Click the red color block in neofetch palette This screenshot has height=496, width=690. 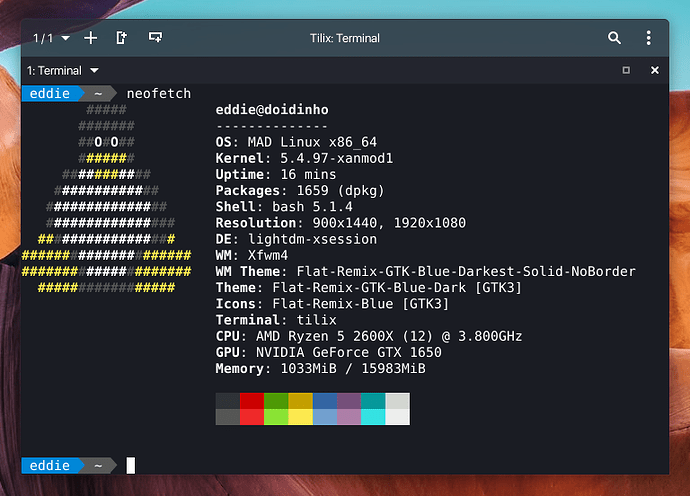click(252, 409)
